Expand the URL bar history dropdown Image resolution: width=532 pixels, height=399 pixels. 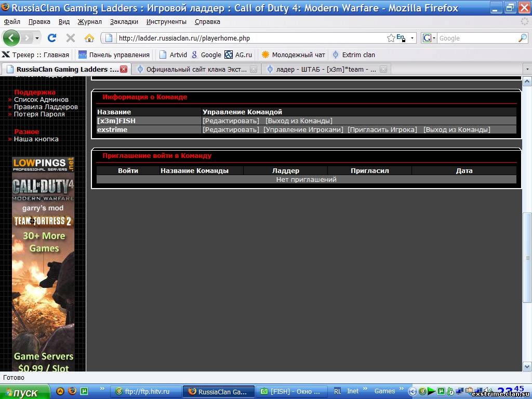(413, 38)
